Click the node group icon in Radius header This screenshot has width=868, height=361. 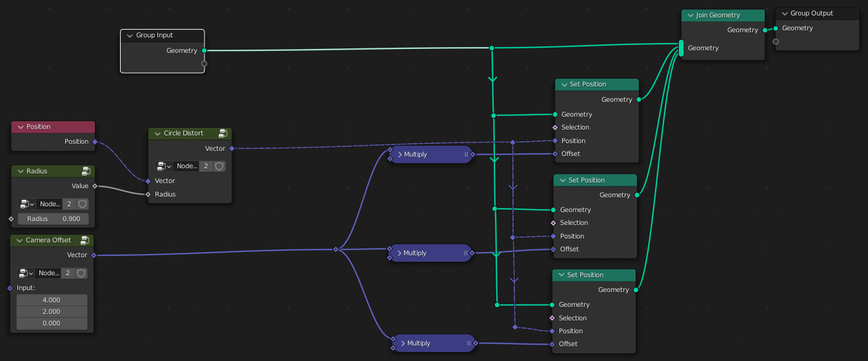[x=86, y=171]
